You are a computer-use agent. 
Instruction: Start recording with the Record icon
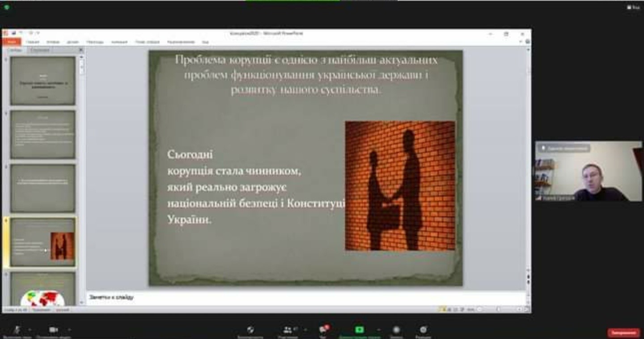(396, 331)
